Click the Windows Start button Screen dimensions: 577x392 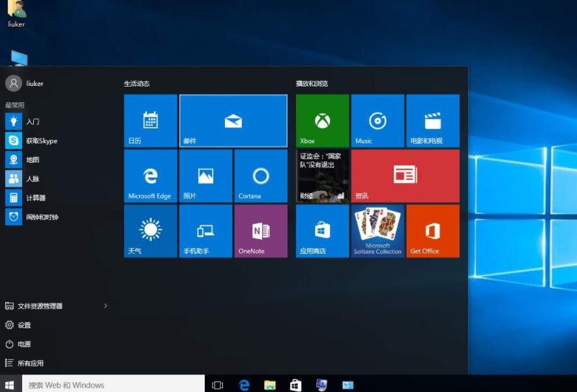pyautogui.click(x=10, y=385)
